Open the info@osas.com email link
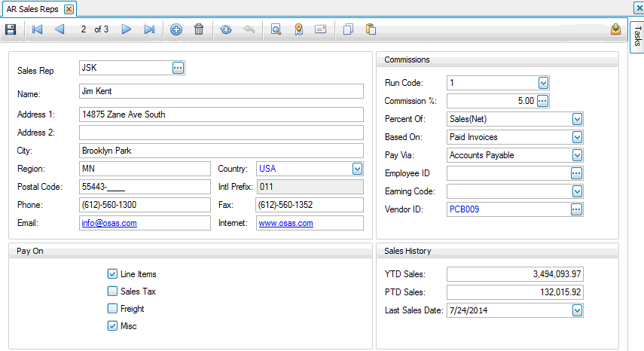 point(109,224)
